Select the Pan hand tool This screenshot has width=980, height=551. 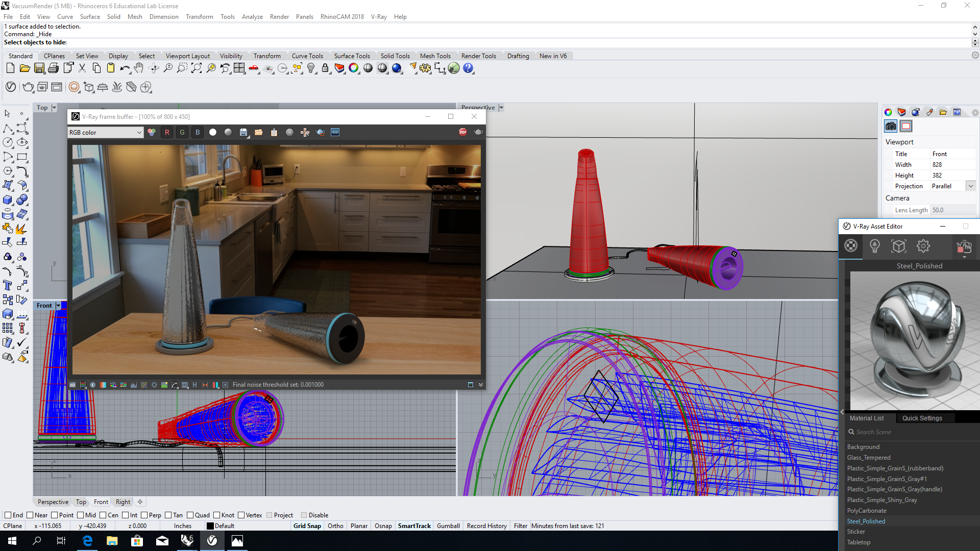[x=139, y=68]
